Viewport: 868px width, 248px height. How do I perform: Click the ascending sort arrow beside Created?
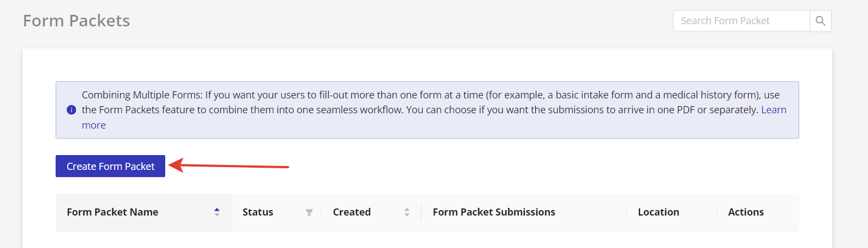pyautogui.click(x=407, y=210)
